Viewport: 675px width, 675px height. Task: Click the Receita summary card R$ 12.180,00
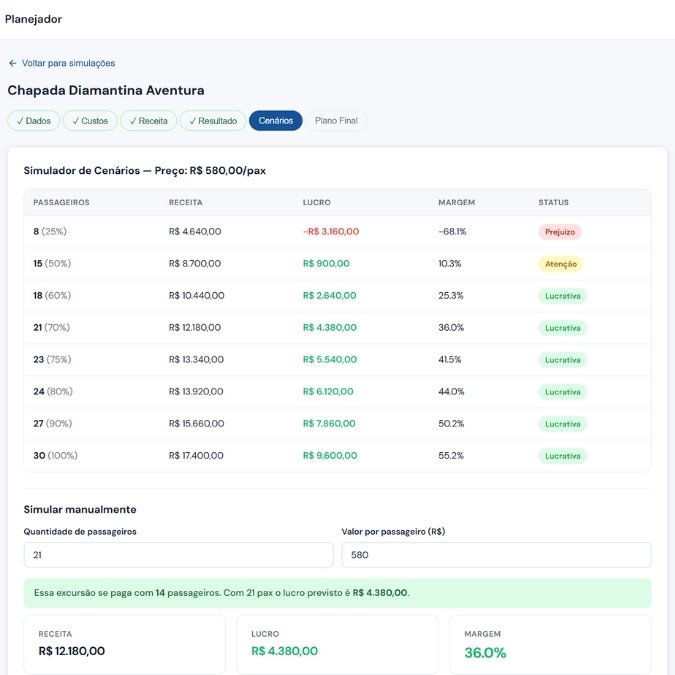[x=125, y=644]
